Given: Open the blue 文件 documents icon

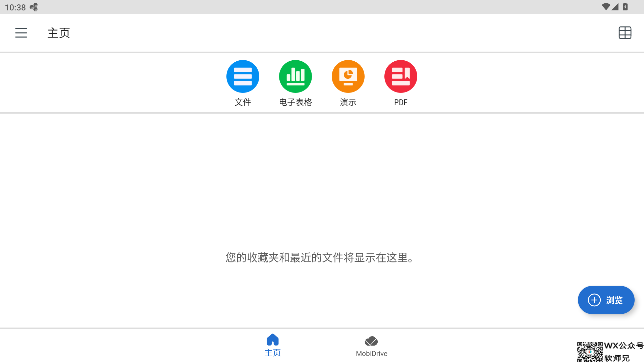Looking at the screenshot, I should [x=243, y=76].
